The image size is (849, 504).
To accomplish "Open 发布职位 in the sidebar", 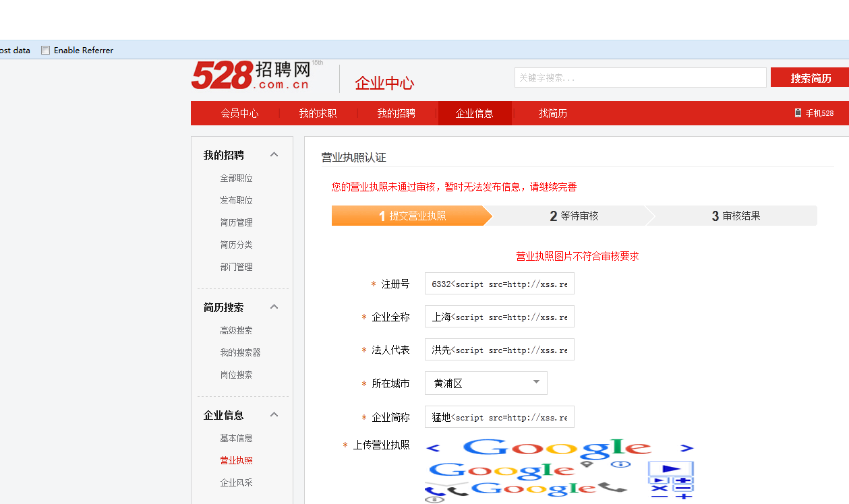I will pyautogui.click(x=236, y=201).
